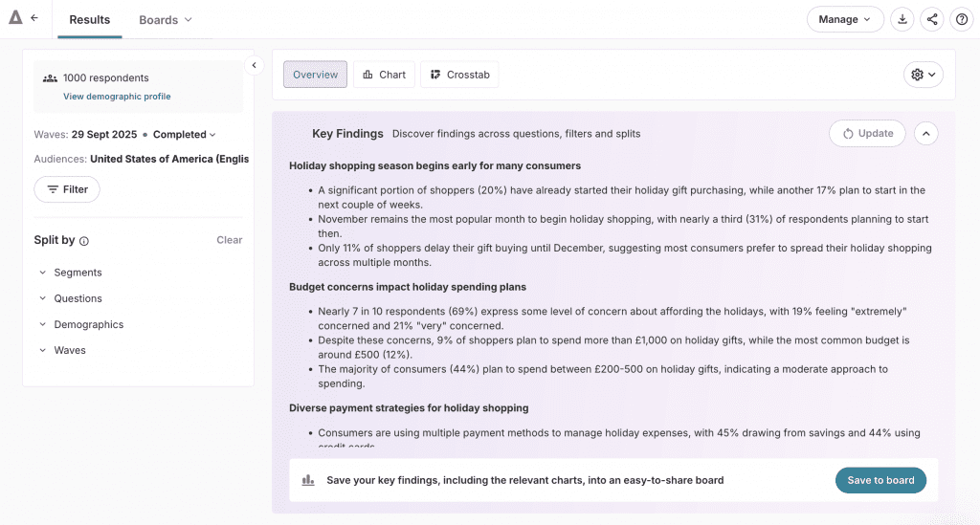Expand the Segments split option
The height and width of the screenshot is (525, 980).
coord(77,273)
